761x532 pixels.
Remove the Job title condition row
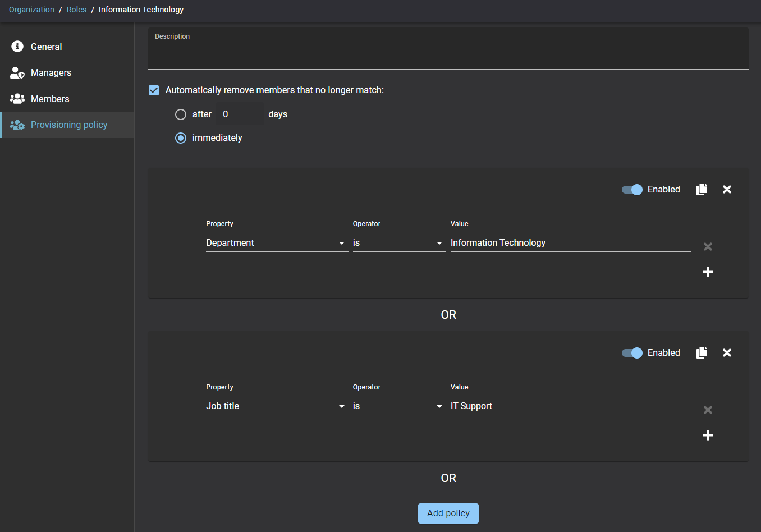708,410
